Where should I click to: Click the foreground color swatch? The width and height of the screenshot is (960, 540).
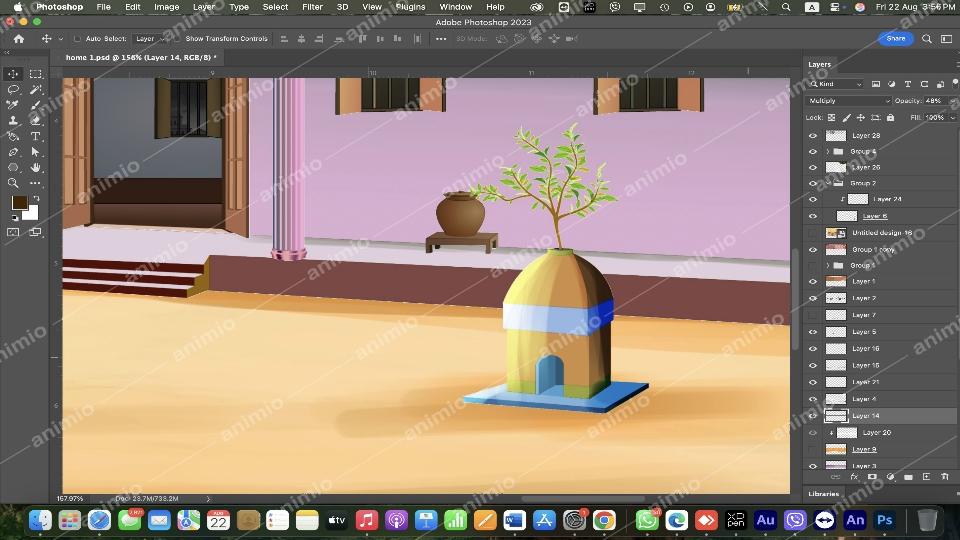click(x=19, y=203)
